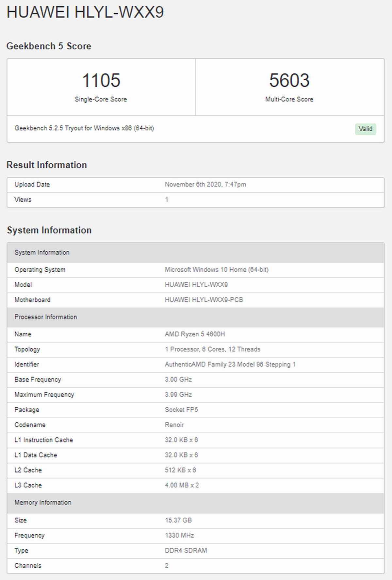Click the Topology row value
This screenshot has height=580, width=392.
212,349
